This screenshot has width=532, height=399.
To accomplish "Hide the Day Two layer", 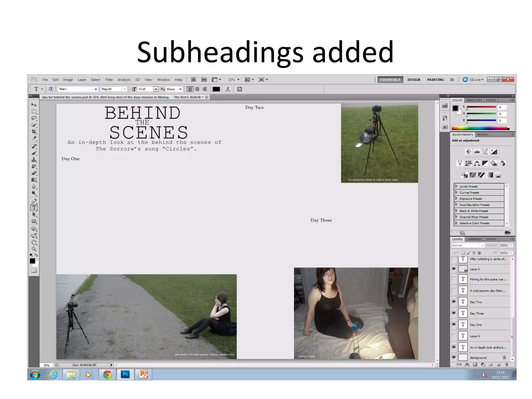I will (x=454, y=302).
